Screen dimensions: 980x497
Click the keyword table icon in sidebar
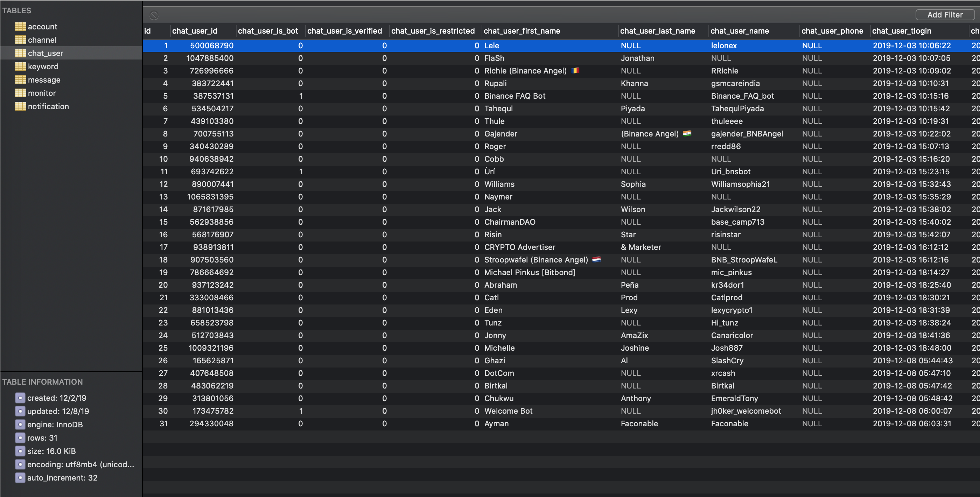(20, 66)
